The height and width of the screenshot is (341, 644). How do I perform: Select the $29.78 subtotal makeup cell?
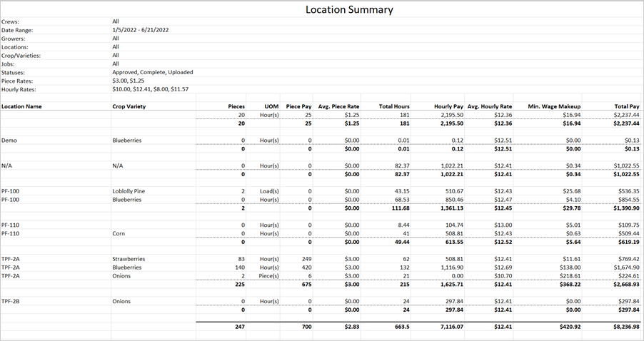pyautogui.click(x=571, y=208)
